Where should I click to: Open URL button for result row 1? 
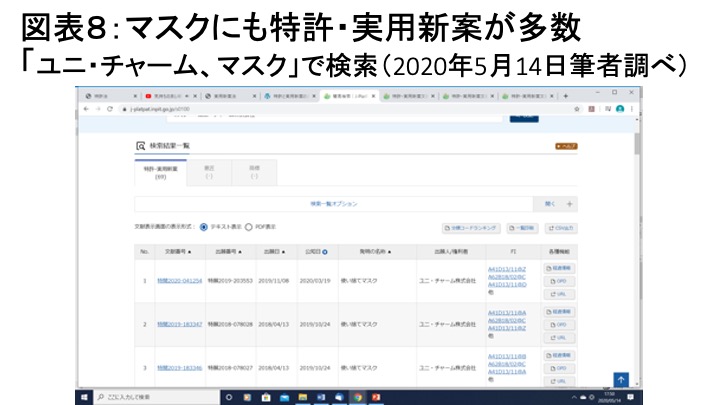[x=559, y=294]
